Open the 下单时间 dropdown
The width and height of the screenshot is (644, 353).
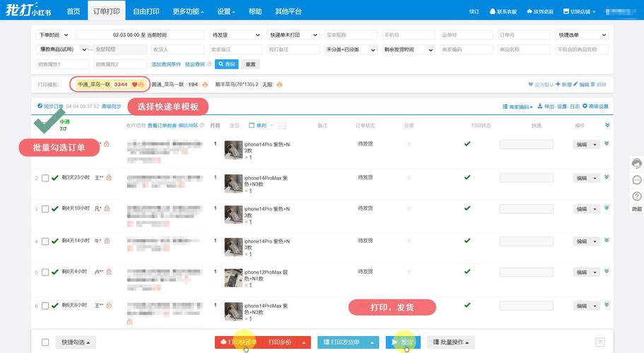pos(54,35)
